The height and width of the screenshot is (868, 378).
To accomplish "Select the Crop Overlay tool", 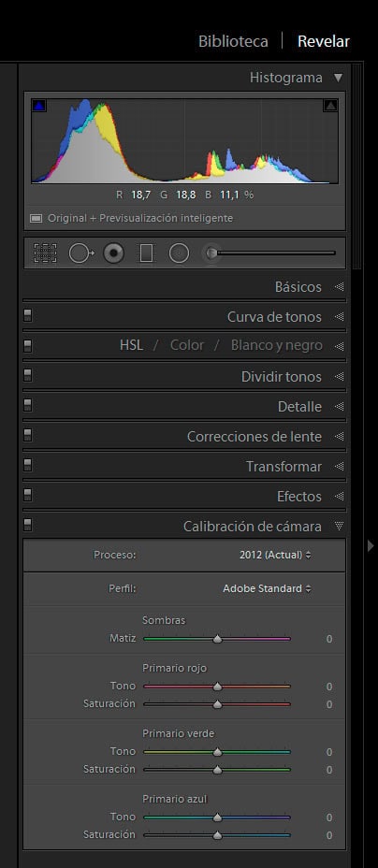I will coord(45,253).
